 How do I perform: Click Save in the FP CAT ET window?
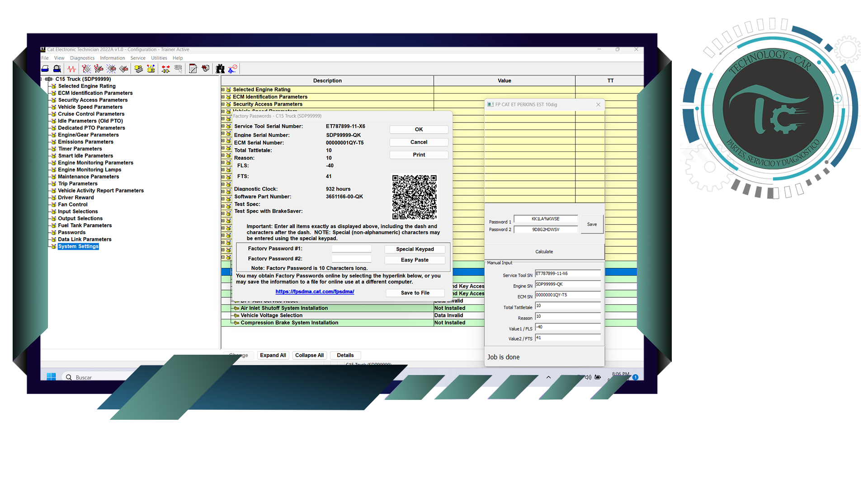[x=592, y=224]
